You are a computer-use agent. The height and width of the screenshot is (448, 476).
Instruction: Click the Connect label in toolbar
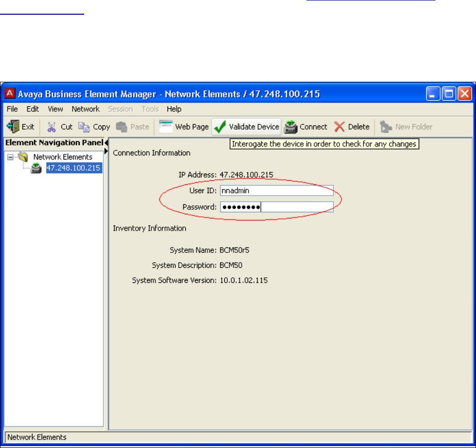coord(313,127)
